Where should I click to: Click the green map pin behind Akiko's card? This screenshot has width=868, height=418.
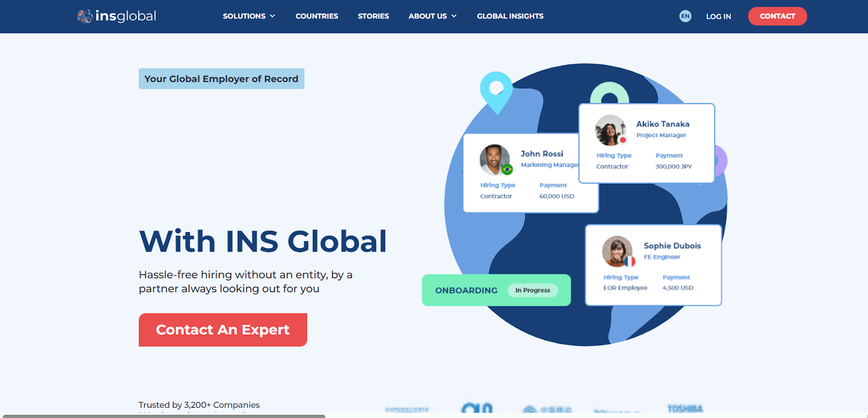coord(610,93)
